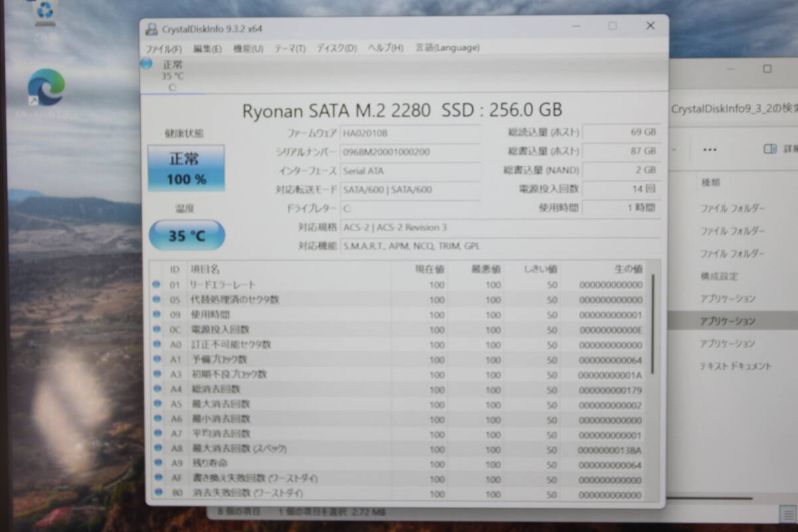The image size is (798, 532).
Task: Click the status circle for 初期不良ブロック数 row
Action: [x=156, y=374]
